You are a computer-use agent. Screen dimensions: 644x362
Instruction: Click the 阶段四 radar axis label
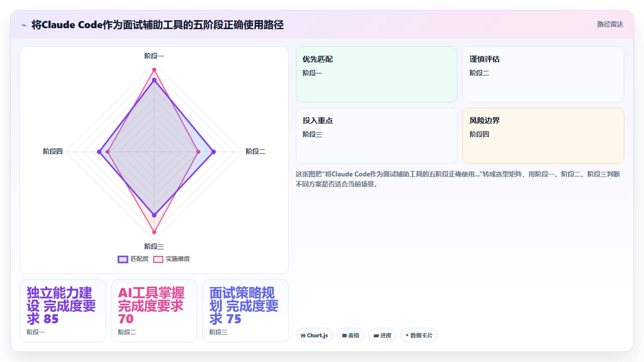53,151
